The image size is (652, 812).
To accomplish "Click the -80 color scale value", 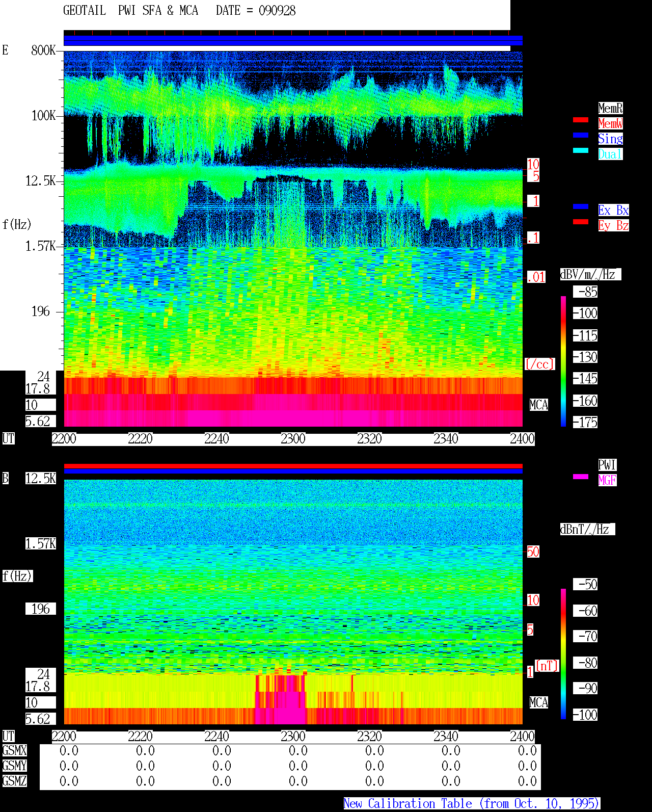I will coord(586,663).
